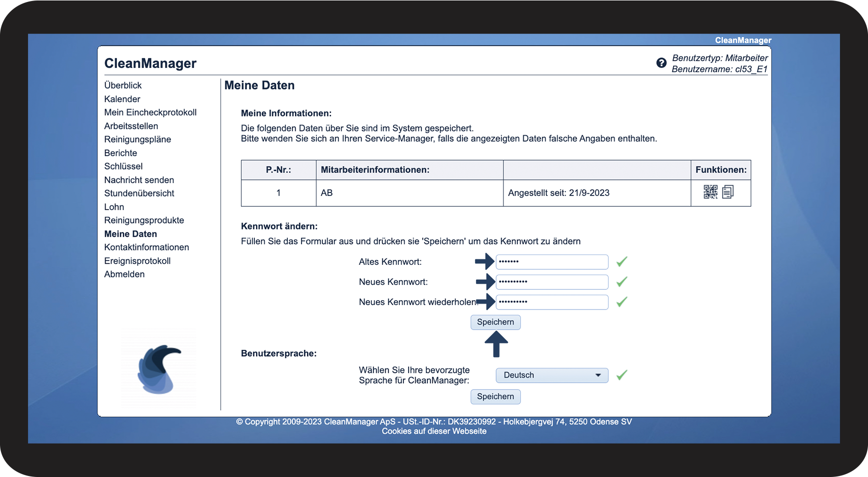Image resolution: width=868 pixels, height=477 pixels.
Task: Select Stundenübersicht from the sidebar
Action: pyautogui.click(x=139, y=194)
